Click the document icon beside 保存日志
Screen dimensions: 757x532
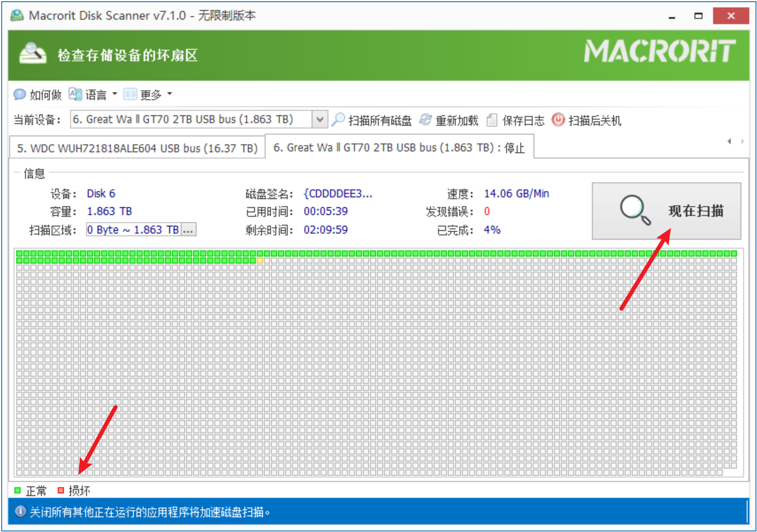pos(492,120)
